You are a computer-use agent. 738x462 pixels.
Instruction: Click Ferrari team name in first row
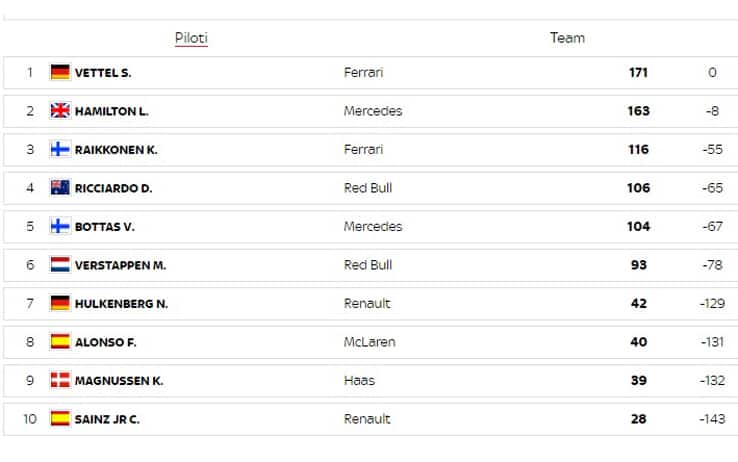coord(363,73)
